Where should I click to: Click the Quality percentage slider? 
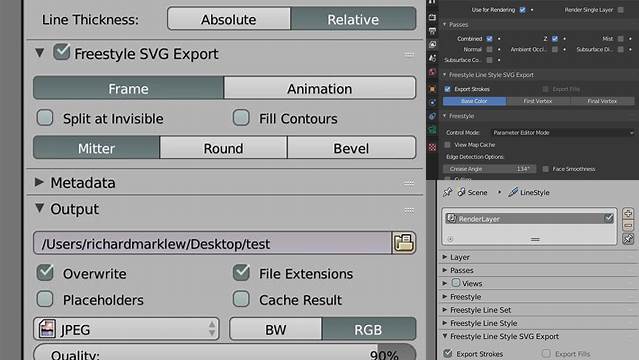[225, 352]
